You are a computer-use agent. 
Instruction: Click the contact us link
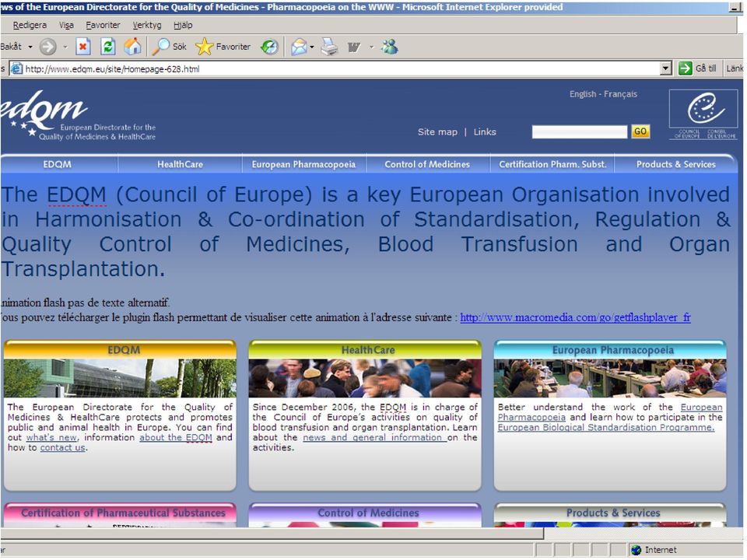62,448
